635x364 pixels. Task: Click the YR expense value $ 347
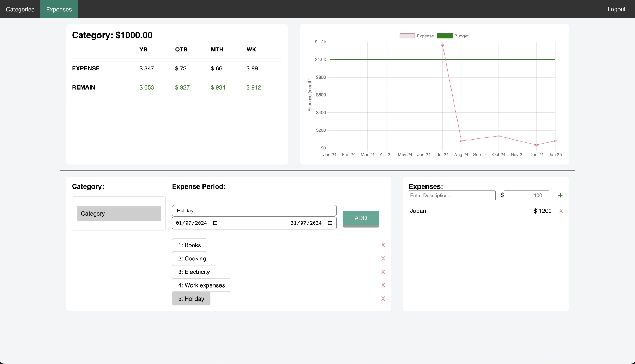(x=147, y=69)
